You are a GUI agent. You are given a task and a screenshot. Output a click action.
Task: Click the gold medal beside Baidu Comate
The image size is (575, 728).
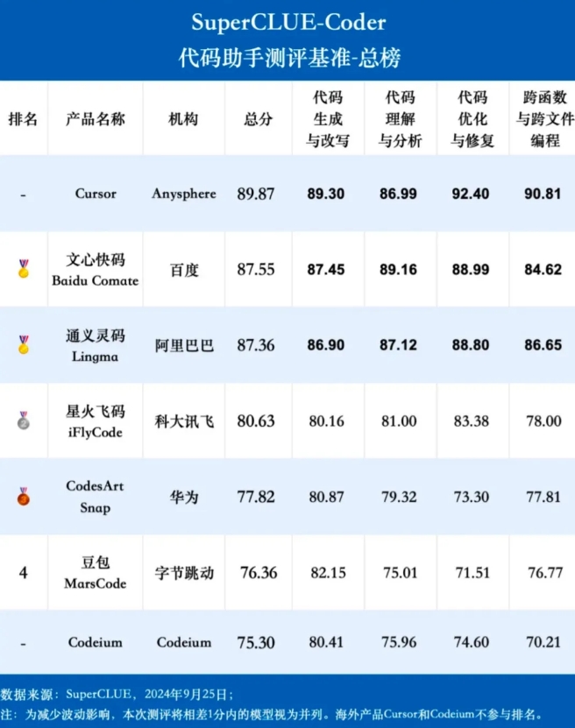(24, 269)
